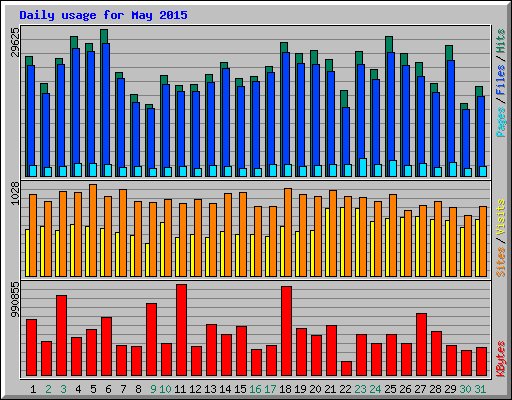Click the green day label 30
The height and width of the screenshot is (400, 512).
pyautogui.click(x=465, y=389)
